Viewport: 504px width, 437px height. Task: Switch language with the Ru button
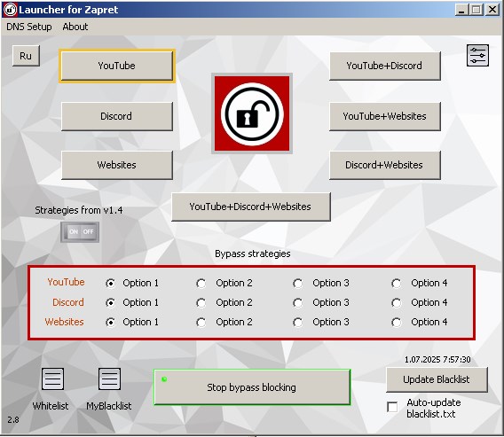[x=26, y=56]
